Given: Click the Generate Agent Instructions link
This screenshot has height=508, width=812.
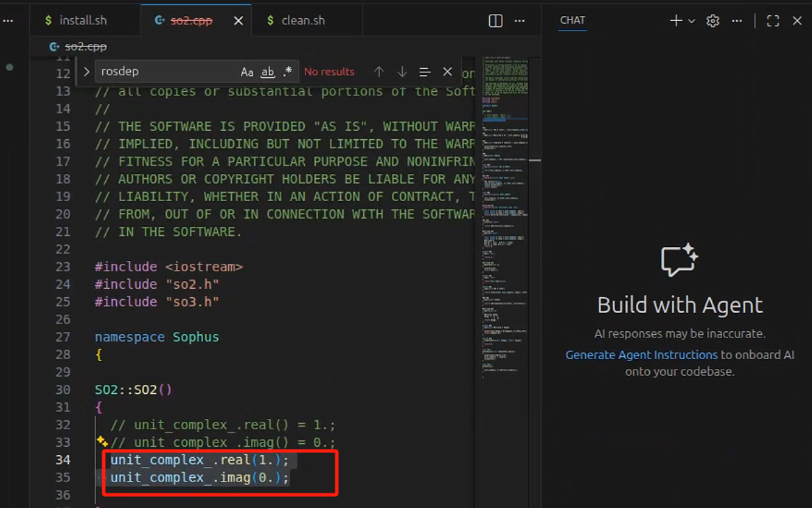Looking at the screenshot, I should coord(641,355).
